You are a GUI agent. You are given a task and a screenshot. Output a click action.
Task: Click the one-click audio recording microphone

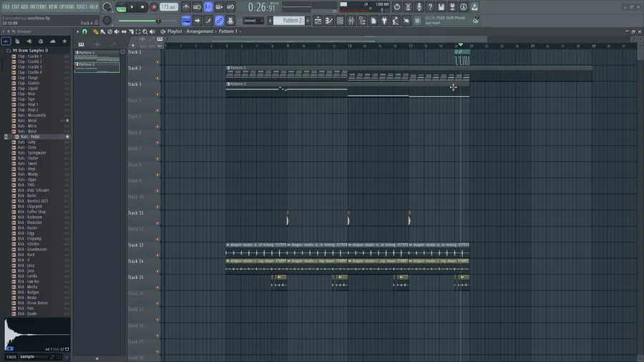click(419, 7)
